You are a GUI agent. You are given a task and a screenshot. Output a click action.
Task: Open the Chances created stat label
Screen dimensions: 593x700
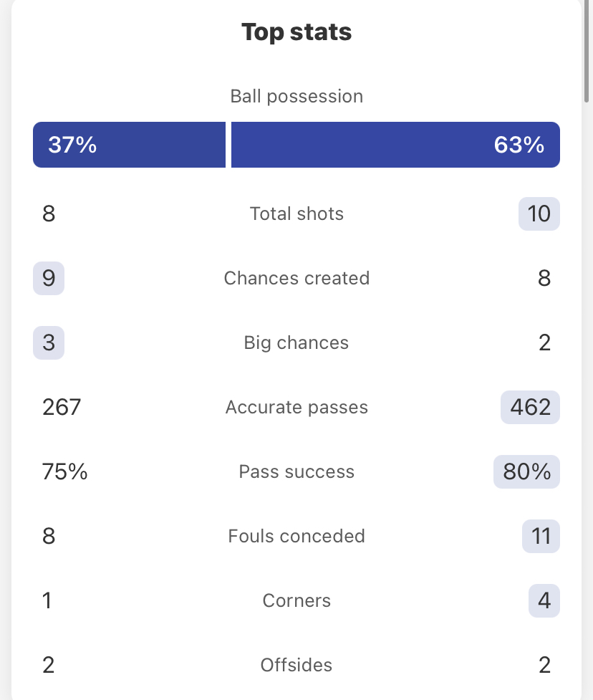(x=296, y=278)
